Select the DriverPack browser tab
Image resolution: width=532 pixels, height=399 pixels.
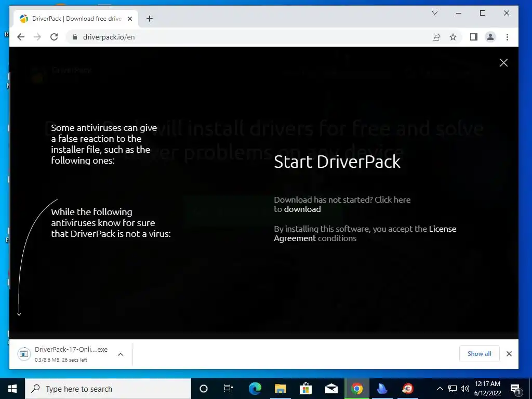pos(76,19)
